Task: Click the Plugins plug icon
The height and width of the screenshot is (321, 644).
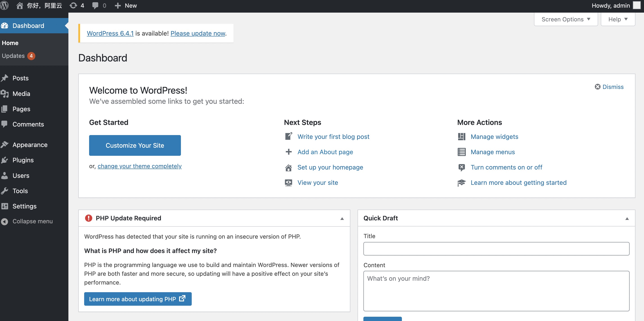Action: point(5,160)
